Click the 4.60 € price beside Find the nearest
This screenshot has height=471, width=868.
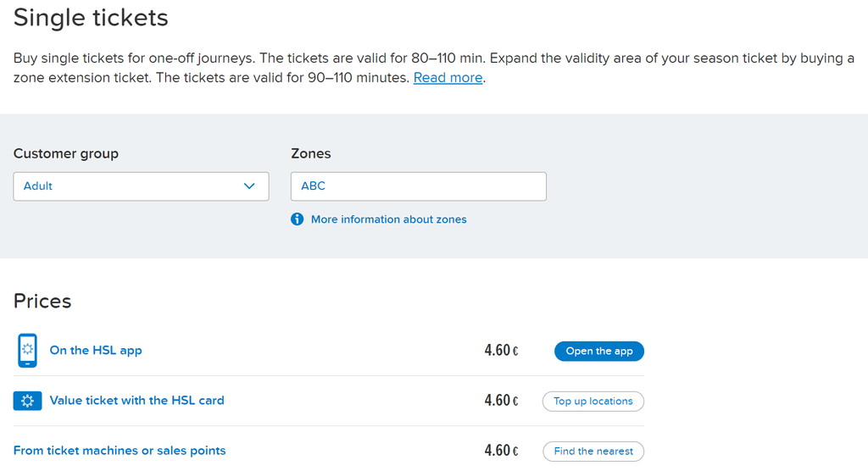point(501,451)
